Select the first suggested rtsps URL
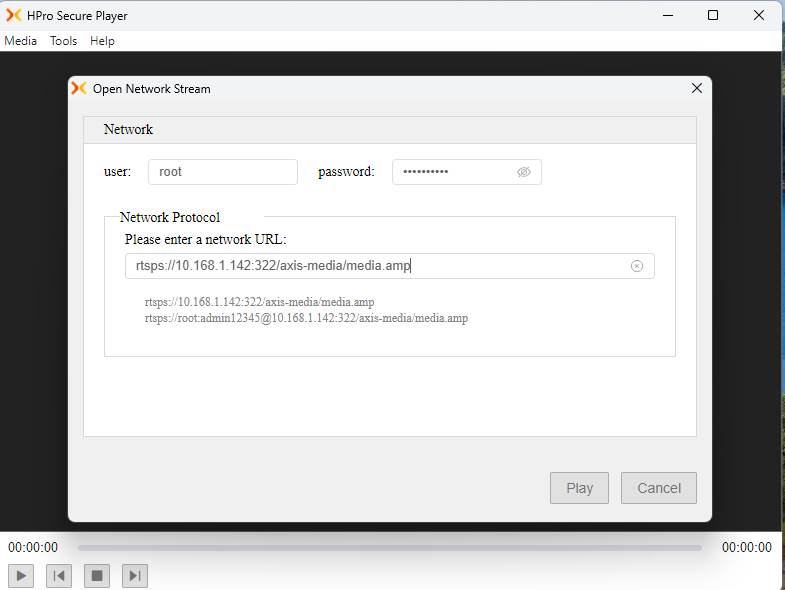The width and height of the screenshot is (785, 590). (259, 302)
